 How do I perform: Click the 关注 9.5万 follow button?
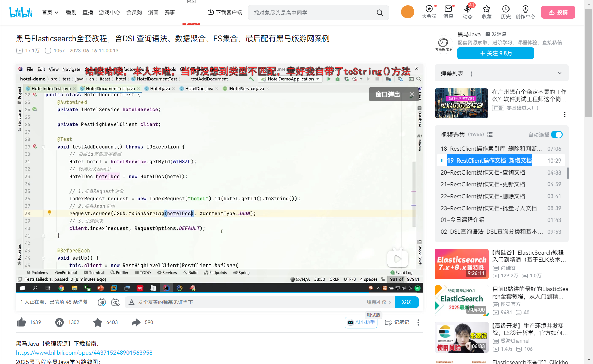point(495,53)
